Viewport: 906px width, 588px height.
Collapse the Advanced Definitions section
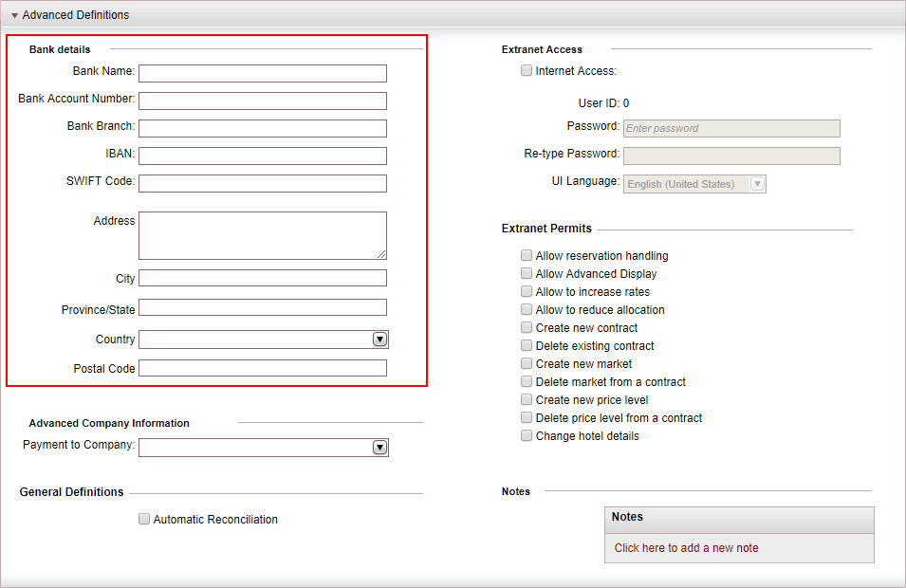click(x=14, y=15)
